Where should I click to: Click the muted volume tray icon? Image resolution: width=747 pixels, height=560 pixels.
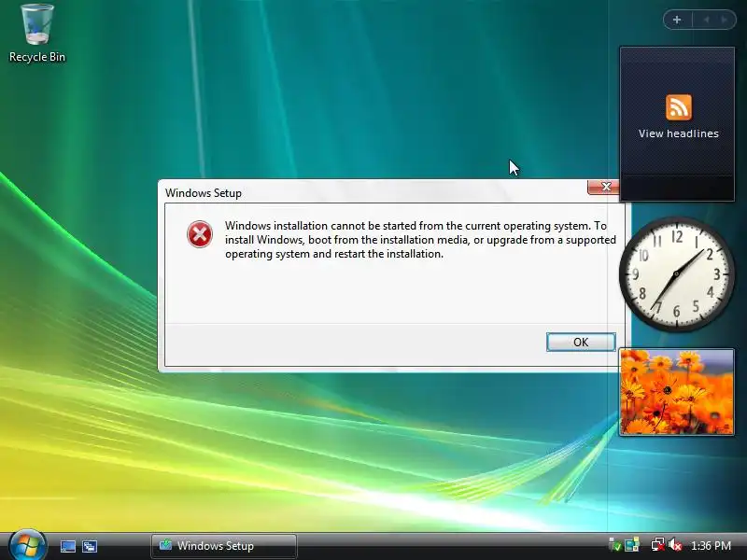click(675, 545)
